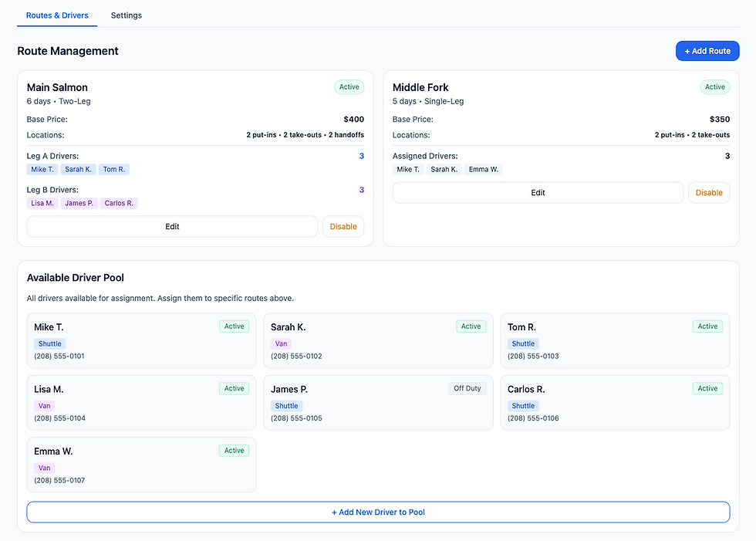Disable the Main Salmon route
This screenshot has width=756, height=541.
pyautogui.click(x=343, y=226)
